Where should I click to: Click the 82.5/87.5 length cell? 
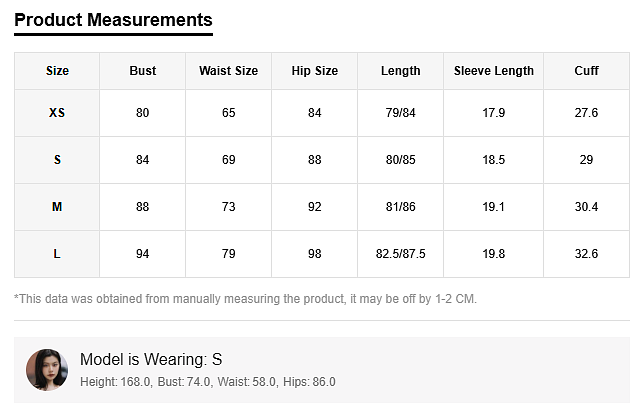coord(400,254)
